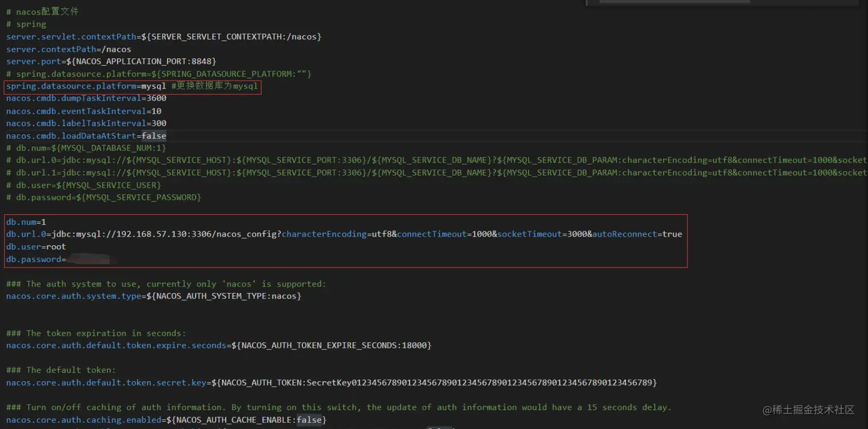Place cursor on the "db.user=root" line

pyautogui.click(x=36, y=247)
